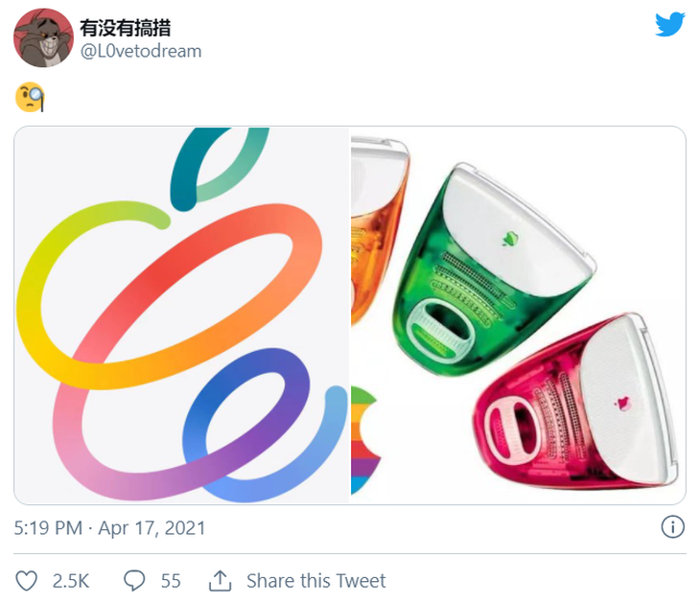
Task: Like the tweet with the heart icon
Action: pyautogui.click(x=26, y=581)
